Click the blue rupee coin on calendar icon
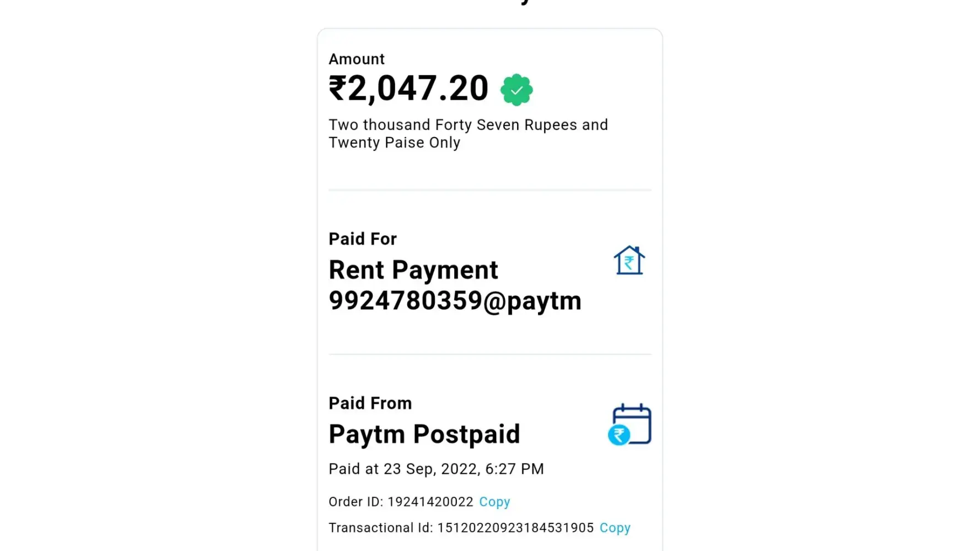Image resolution: width=980 pixels, height=551 pixels. pyautogui.click(x=619, y=435)
